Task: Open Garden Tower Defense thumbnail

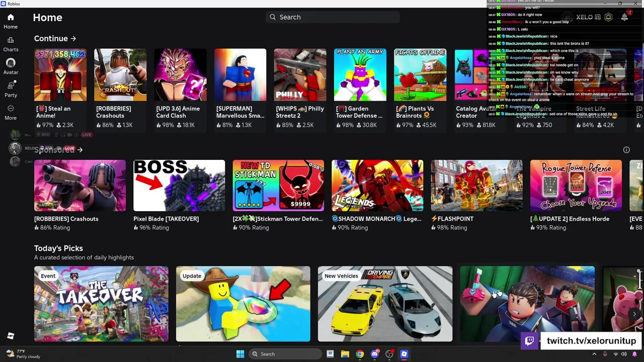Action: (360, 74)
